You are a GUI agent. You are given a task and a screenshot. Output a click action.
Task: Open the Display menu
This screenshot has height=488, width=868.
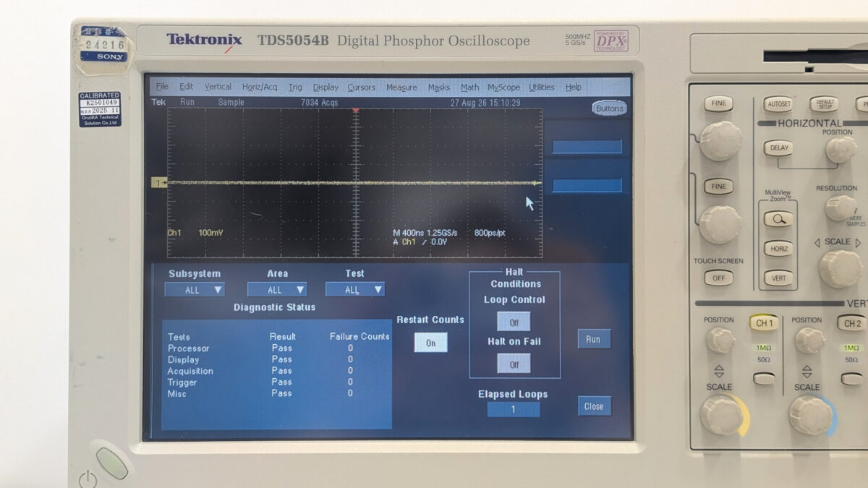[325, 87]
